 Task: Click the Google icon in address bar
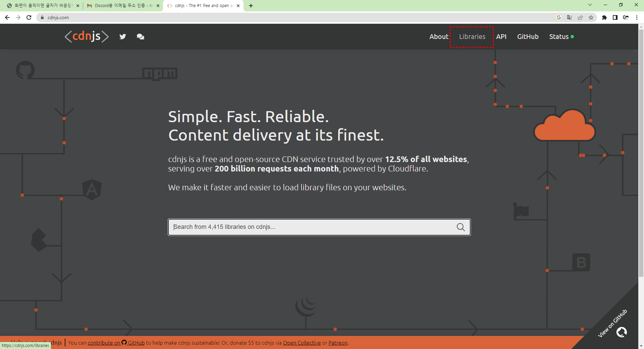click(559, 17)
